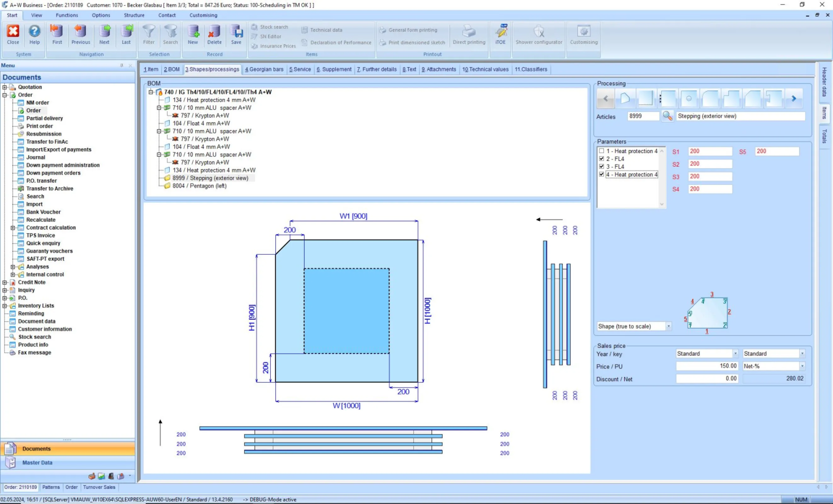Expand the Contract calculation tree node
Image resolution: width=833 pixels, height=504 pixels.
coord(13,227)
